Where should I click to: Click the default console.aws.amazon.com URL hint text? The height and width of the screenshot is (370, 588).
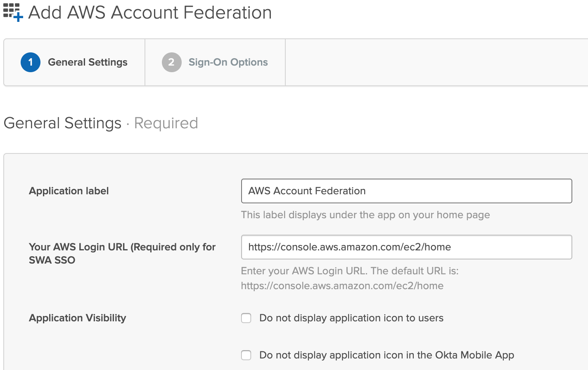point(342,286)
